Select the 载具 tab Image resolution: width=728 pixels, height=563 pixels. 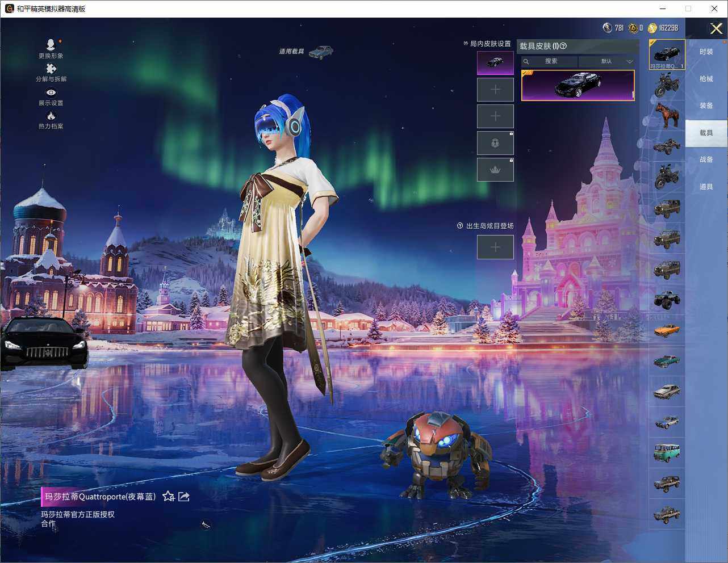[x=706, y=133]
